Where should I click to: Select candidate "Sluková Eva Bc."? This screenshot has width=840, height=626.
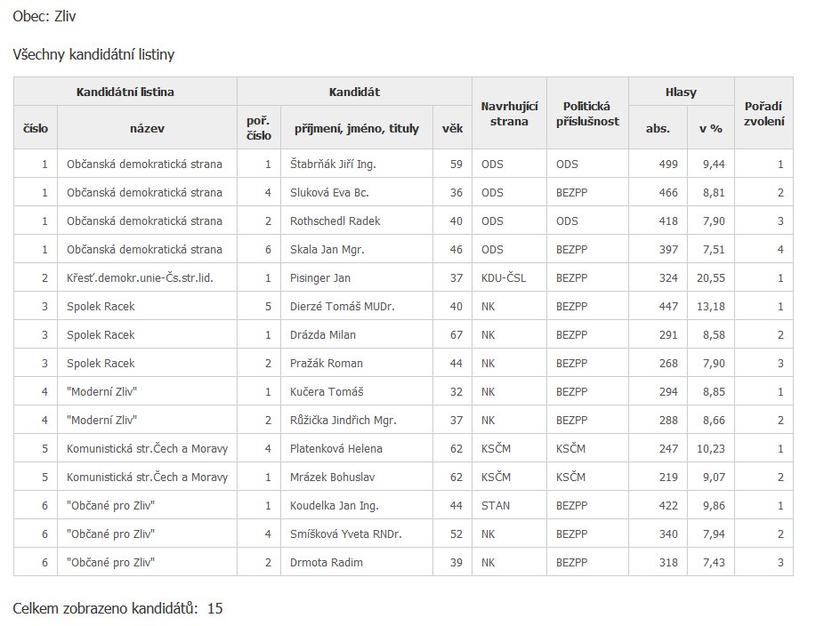[x=329, y=192]
